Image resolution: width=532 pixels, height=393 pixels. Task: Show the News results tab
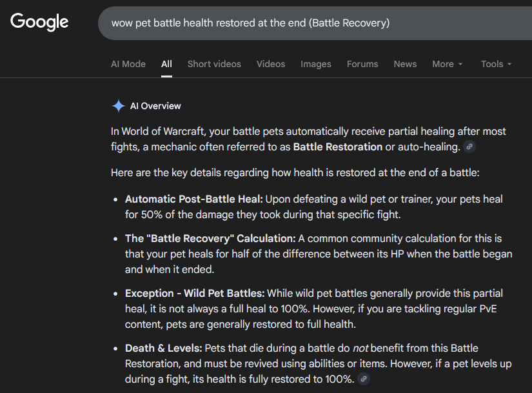(405, 64)
